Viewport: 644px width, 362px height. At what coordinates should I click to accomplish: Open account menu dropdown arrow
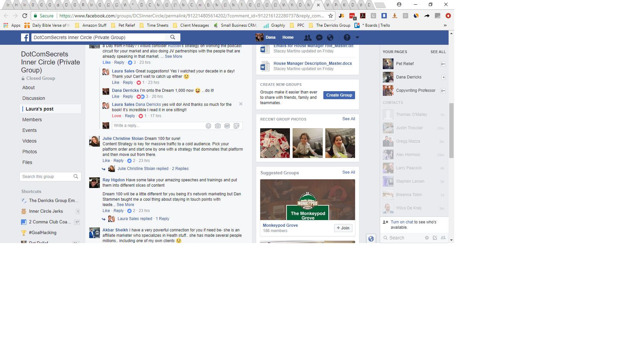357,37
